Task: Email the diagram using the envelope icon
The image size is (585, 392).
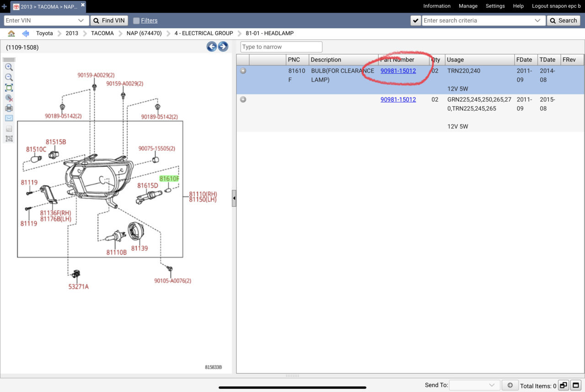Action: [9, 118]
